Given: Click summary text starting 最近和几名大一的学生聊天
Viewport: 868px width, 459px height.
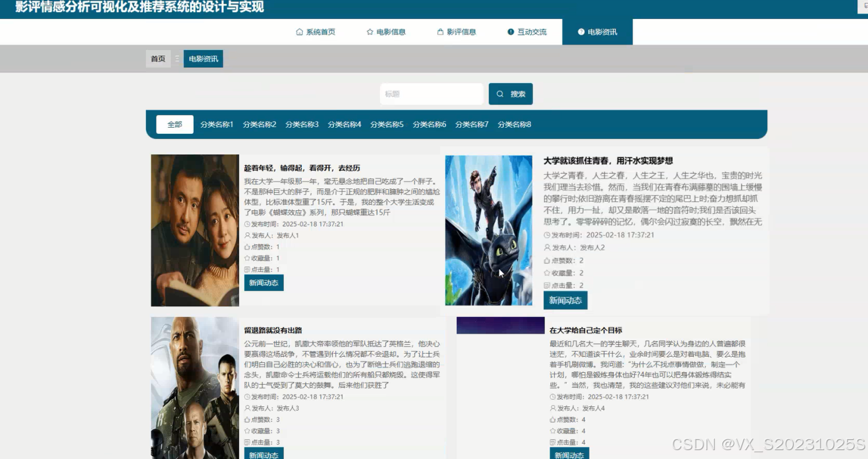Looking at the screenshot, I should [648, 364].
